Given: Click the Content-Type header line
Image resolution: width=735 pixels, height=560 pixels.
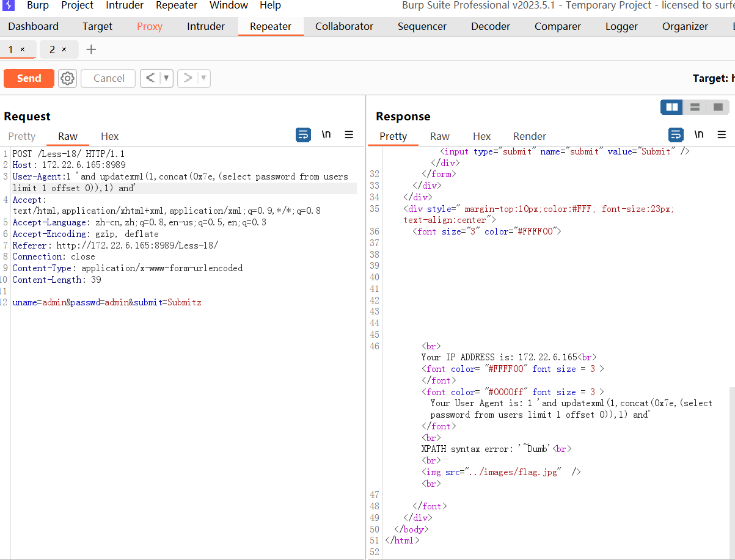Looking at the screenshot, I should (x=128, y=268).
